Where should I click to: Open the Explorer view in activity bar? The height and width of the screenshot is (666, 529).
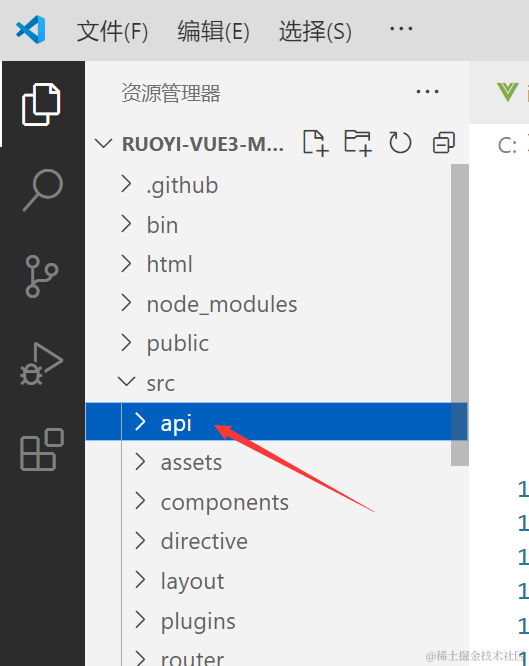[x=42, y=104]
